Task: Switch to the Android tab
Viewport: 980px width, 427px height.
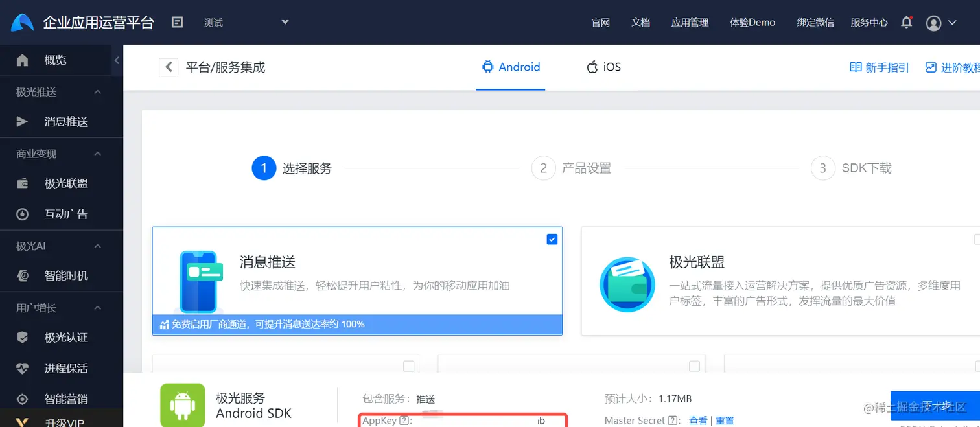Action: point(511,67)
